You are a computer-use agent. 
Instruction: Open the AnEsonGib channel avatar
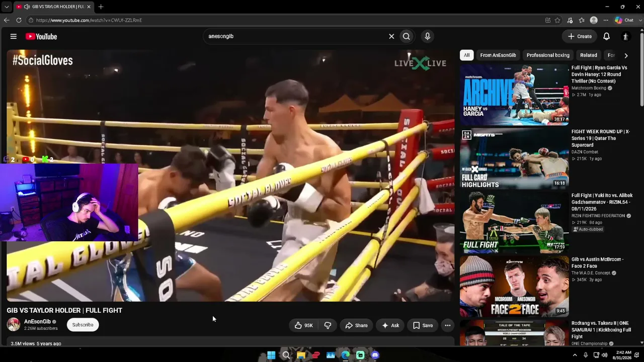click(14, 325)
